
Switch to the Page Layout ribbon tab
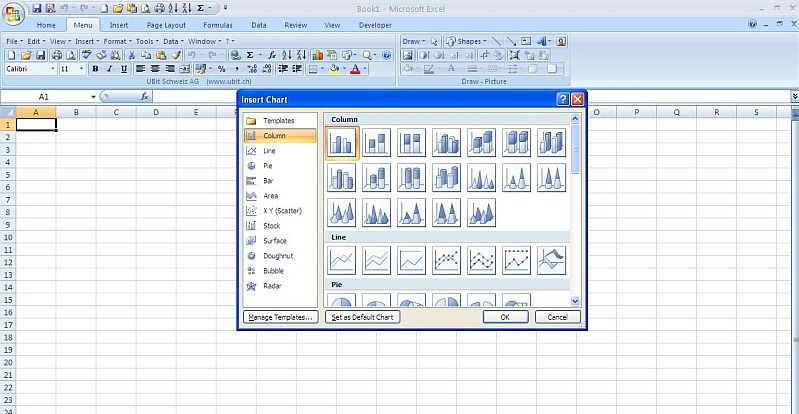click(x=166, y=24)
